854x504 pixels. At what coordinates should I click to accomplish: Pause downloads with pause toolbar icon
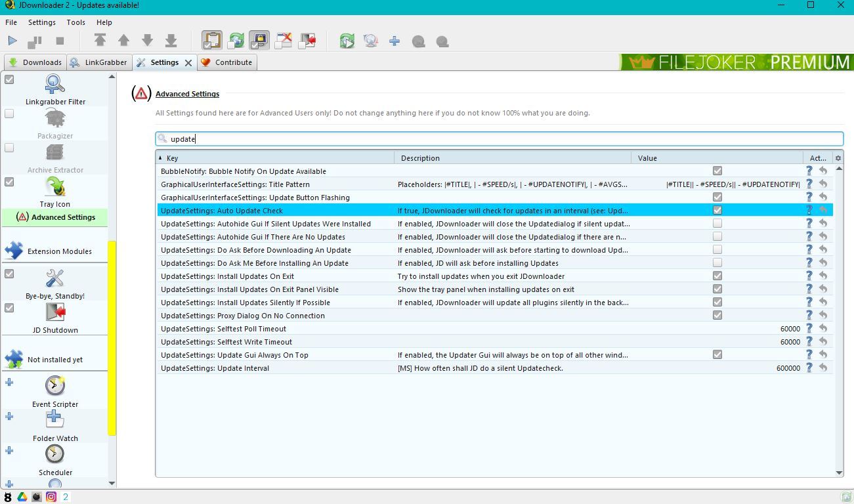click(x=35, y=41)
